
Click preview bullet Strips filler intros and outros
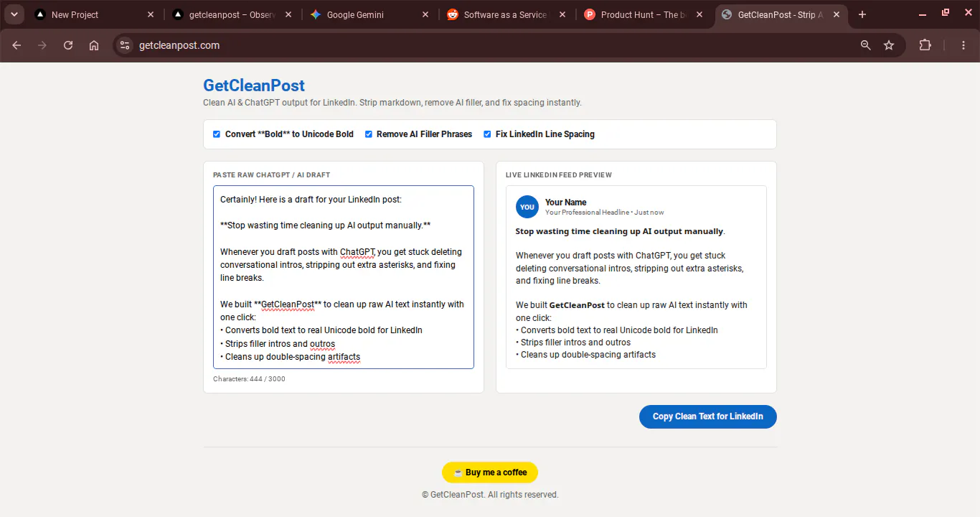click(573, 343)
